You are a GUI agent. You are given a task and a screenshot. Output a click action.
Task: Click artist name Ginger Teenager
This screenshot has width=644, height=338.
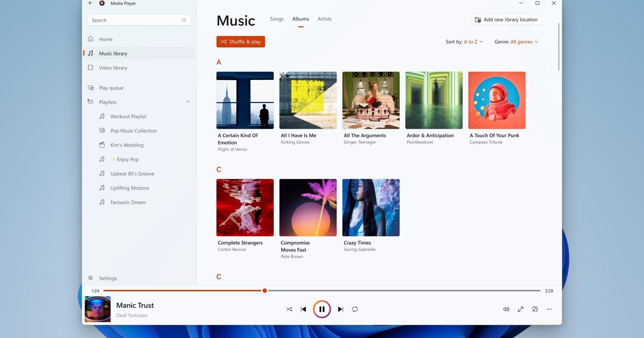pos(360,143)
